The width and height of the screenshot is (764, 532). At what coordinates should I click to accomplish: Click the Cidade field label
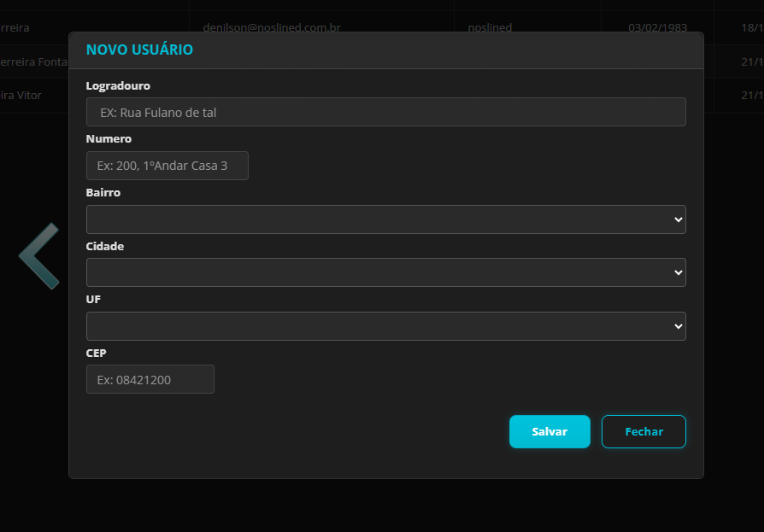105,246
